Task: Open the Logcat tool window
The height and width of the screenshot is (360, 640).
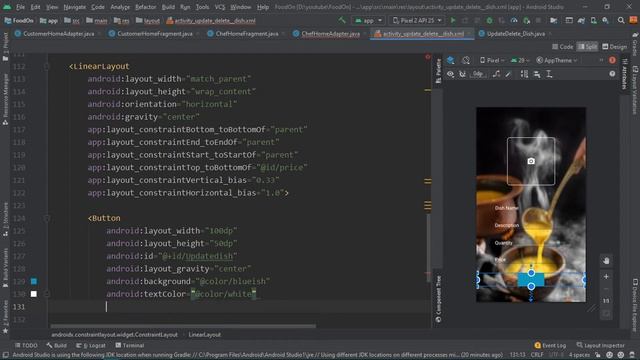Action: coord(91,345)
